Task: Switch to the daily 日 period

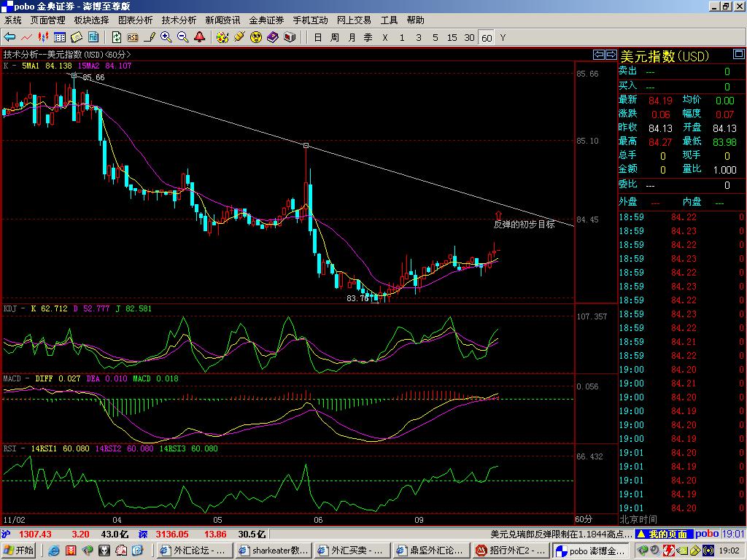Action: click(x=318, y=37)
